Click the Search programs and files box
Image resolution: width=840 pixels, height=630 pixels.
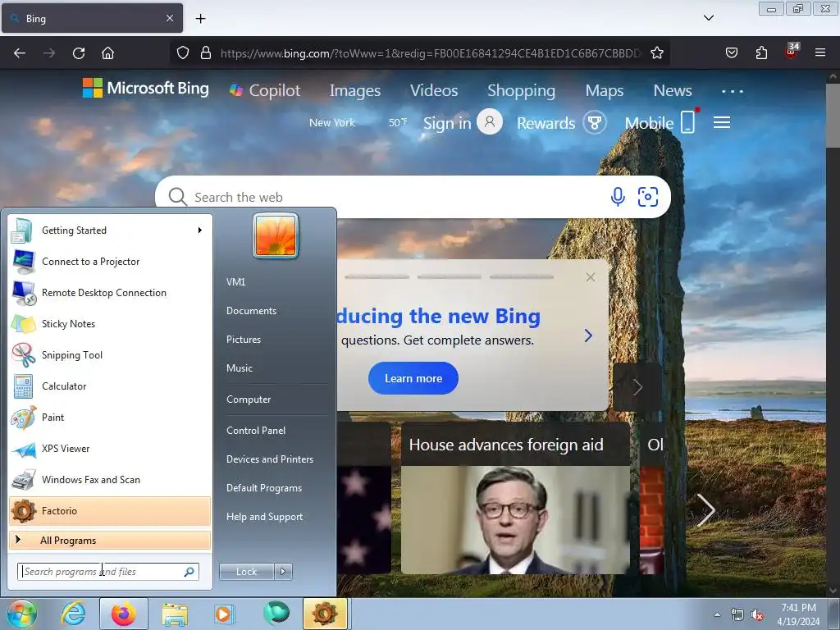107,572
